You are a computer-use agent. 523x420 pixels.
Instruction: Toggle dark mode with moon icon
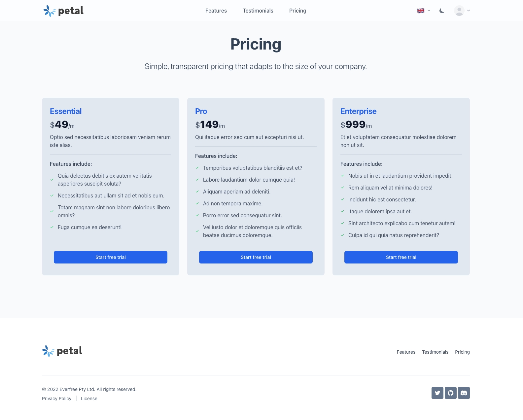(442, 11)
